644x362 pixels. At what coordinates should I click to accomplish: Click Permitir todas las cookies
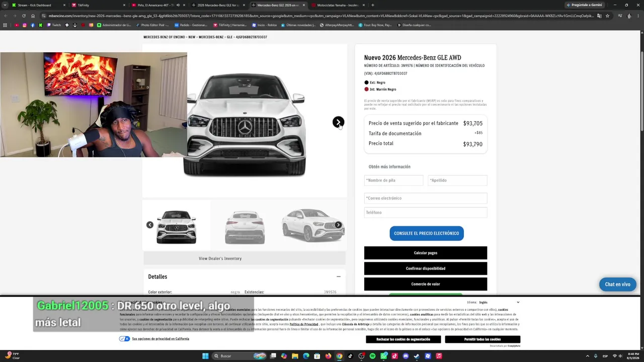[482, 339]
